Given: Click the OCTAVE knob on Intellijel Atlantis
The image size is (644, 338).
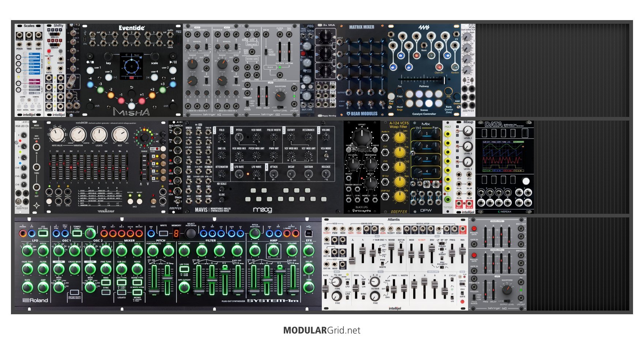Looking at the screenshot, I should (x=375, y=281).
